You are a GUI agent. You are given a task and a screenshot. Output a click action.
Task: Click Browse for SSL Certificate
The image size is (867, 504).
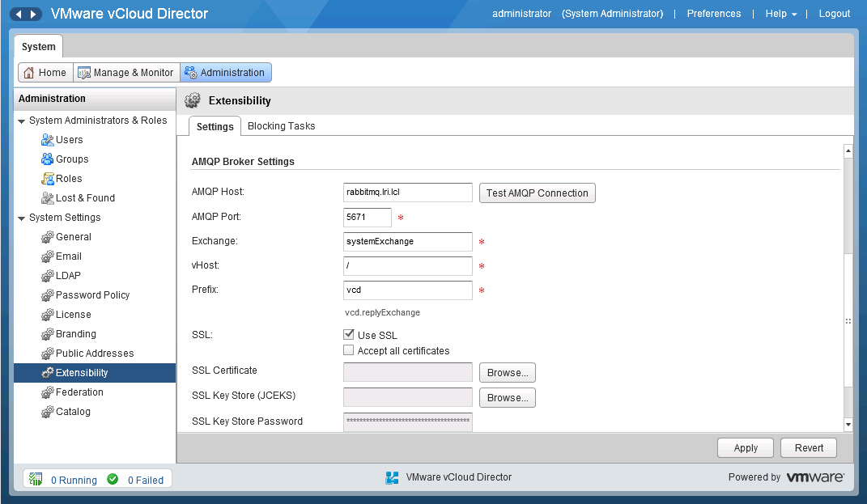pos(508,372)
